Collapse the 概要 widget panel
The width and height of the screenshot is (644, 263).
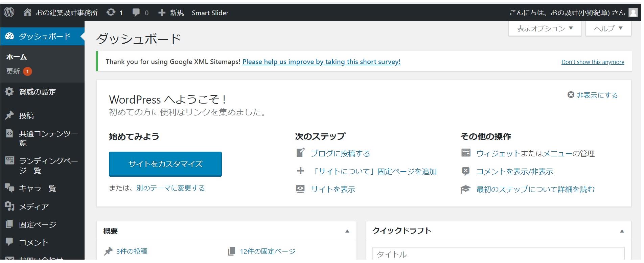coord(347,231)
